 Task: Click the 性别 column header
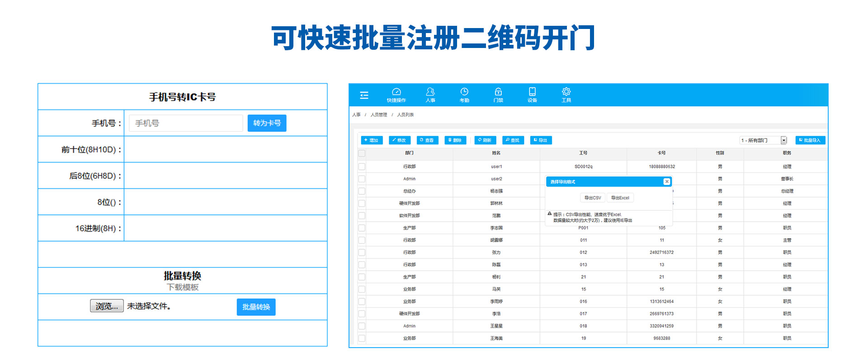(720, 153)
